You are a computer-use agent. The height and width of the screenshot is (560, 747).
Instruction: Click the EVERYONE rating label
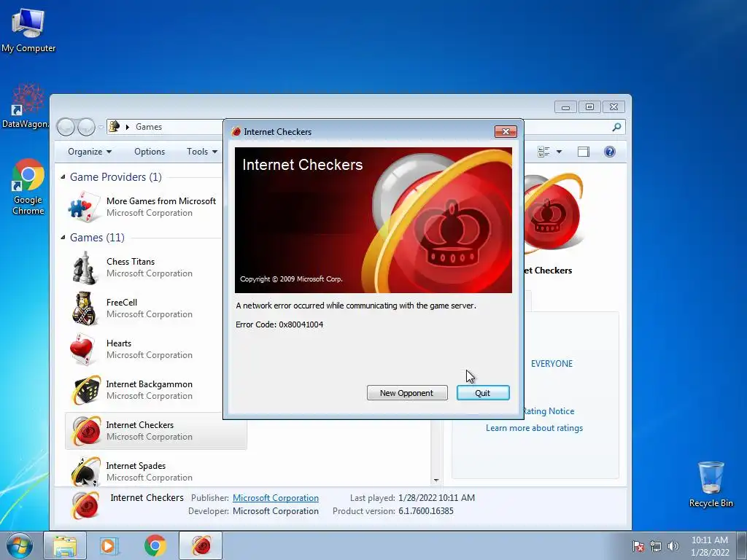tap(551, 363)
